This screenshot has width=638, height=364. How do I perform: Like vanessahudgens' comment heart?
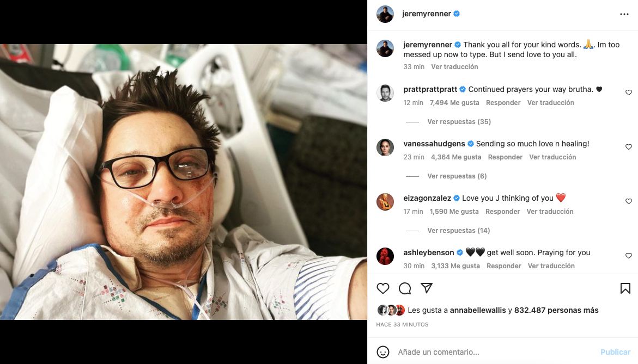point(629,147)
